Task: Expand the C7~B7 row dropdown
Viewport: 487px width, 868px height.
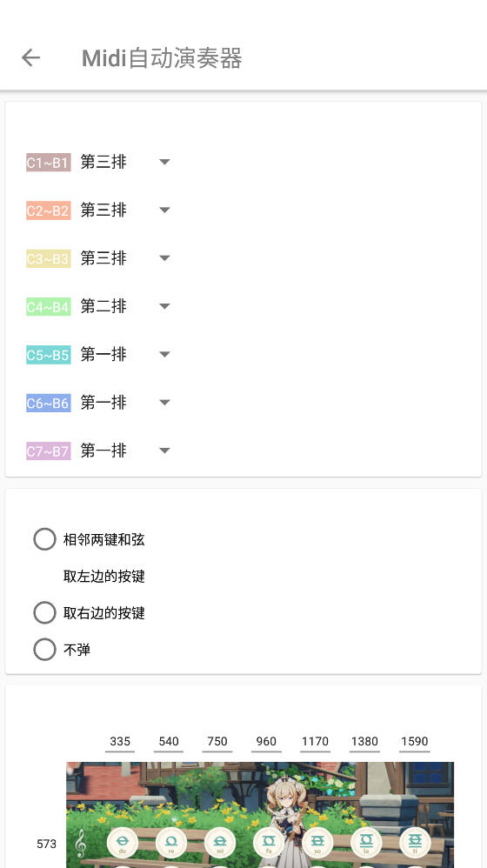Action: tap(125, 451)
